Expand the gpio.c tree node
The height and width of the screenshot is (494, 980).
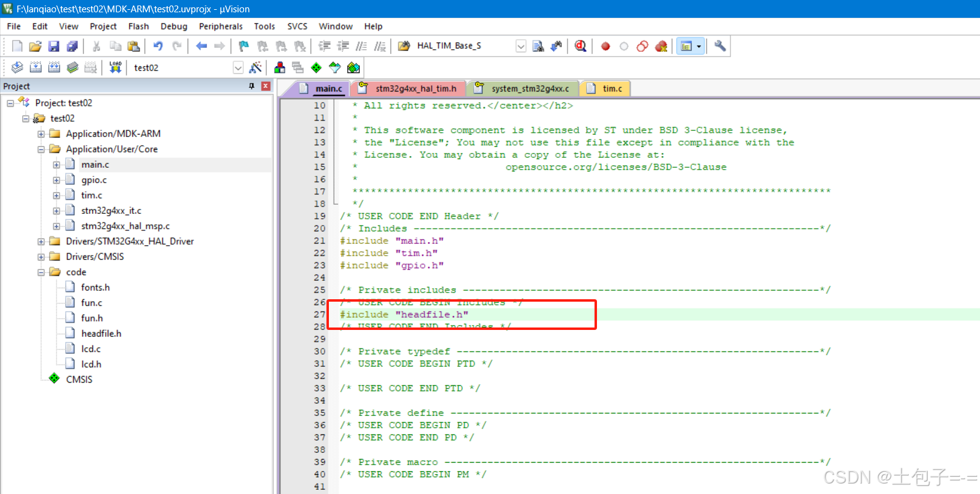pyautogui.click(x=57, y=180)
